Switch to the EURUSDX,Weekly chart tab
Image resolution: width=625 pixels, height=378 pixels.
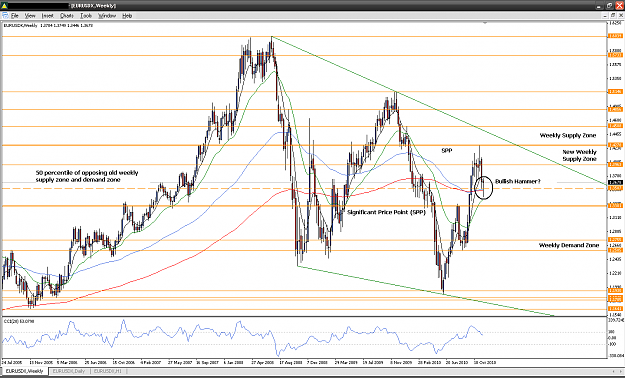24,371
